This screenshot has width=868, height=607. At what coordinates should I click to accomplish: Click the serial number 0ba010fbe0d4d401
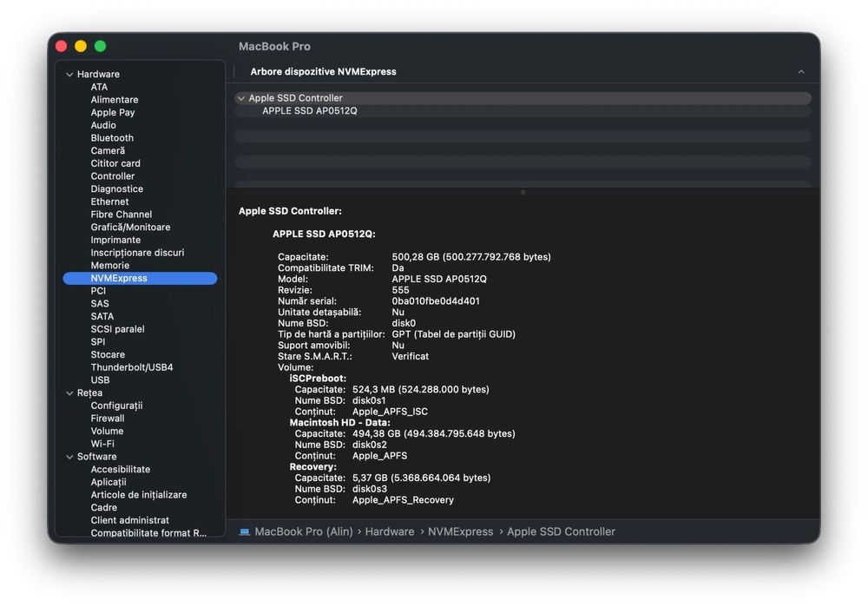pos(436,301)
